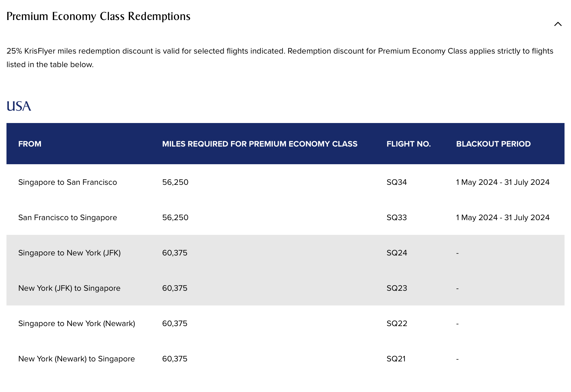Select the Singapore to New York (Newark) row
The width and height of the screenshot is (571, 392).
coord(77,323)
